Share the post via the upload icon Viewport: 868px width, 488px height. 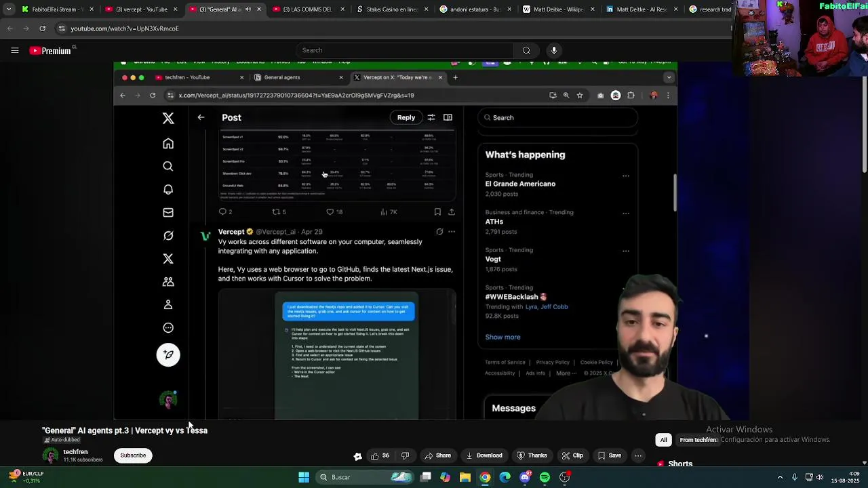[452, 212]
